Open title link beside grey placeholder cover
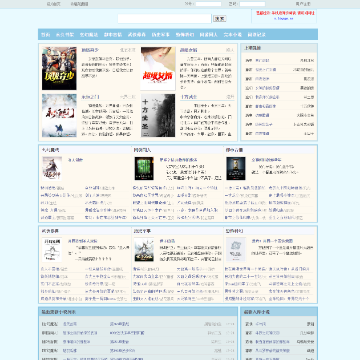The height and width of the screenshot is (360, 360). pos(272,241)
